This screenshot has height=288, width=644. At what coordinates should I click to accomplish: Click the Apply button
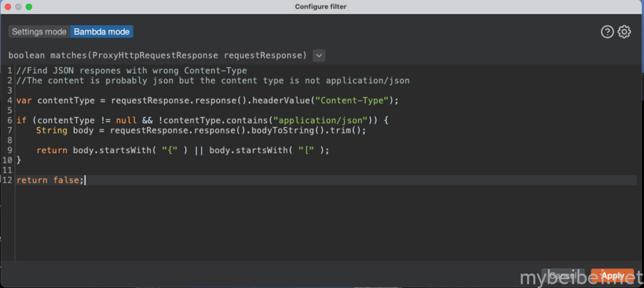tap(613, 275)
